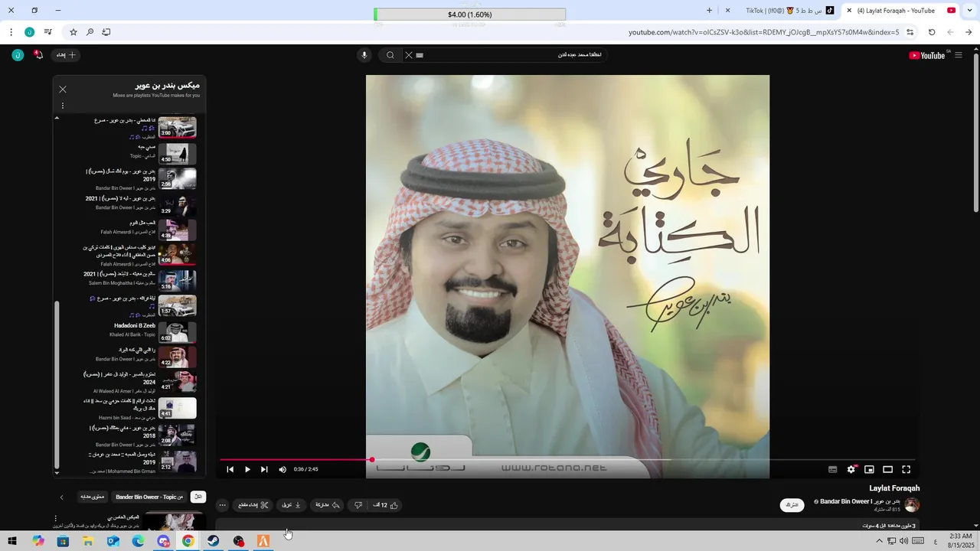This screenshot has height=551, width=980.
Task: Click the playlist panel scrollbar
Action: click(57, 386)
